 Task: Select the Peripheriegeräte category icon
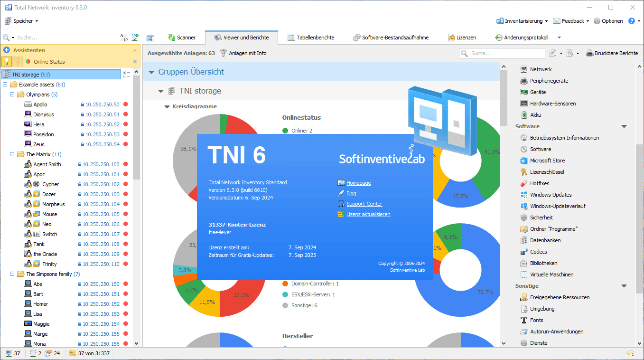point(524,81)
